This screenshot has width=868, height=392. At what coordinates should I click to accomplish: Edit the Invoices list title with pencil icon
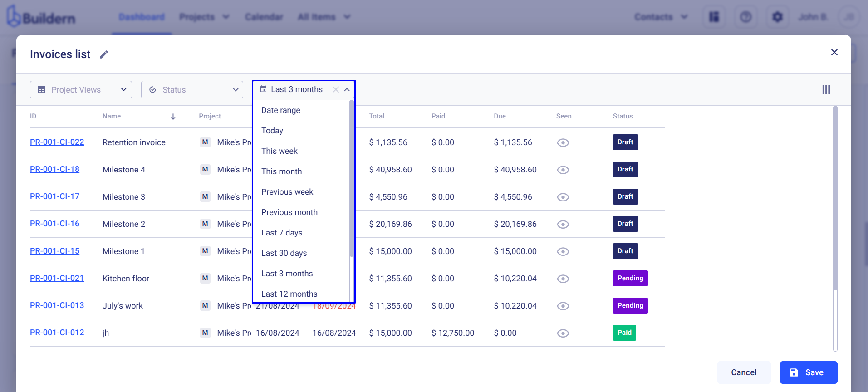[104, 54]
